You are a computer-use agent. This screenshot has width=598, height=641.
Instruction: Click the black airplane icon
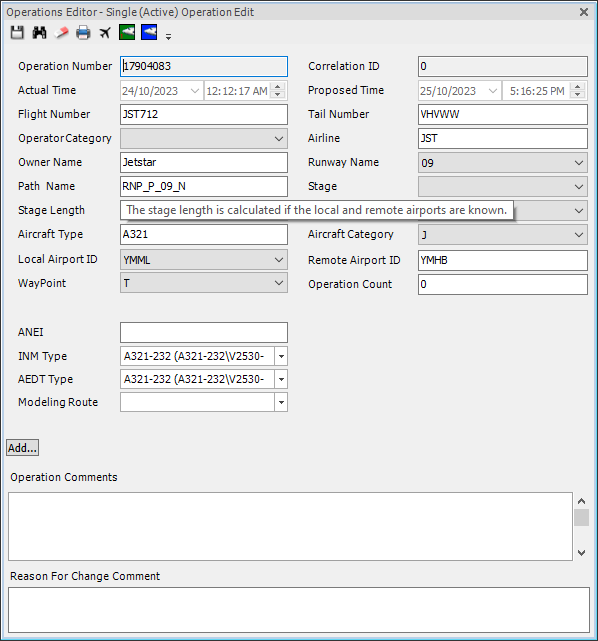(105, 32)
